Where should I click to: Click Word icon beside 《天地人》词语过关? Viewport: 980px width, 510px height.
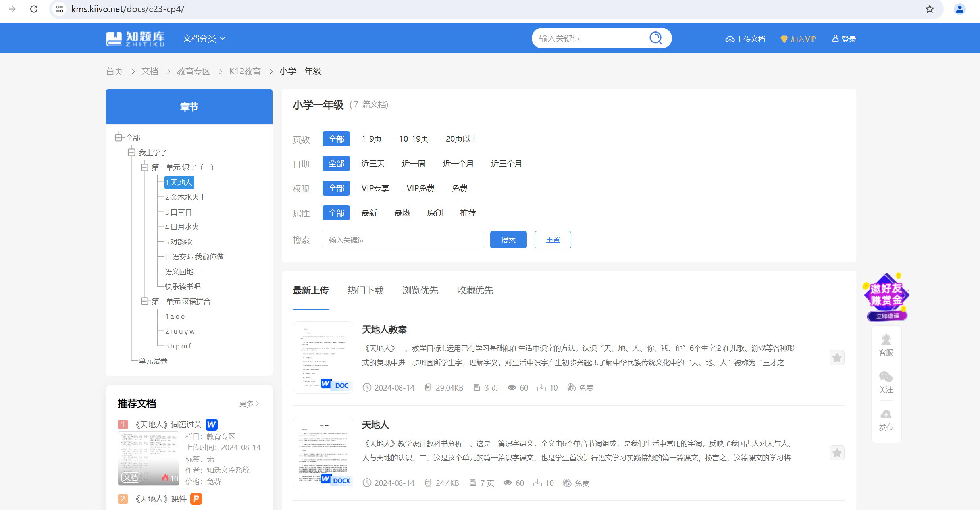pyautogui.click(x=212, y=425)
